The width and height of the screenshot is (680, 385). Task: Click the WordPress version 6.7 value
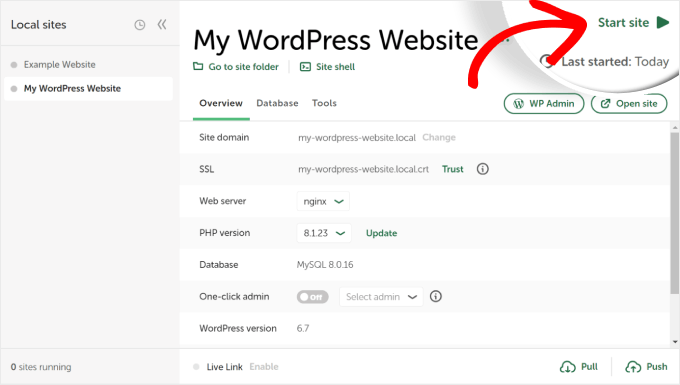tap(303, 328)
